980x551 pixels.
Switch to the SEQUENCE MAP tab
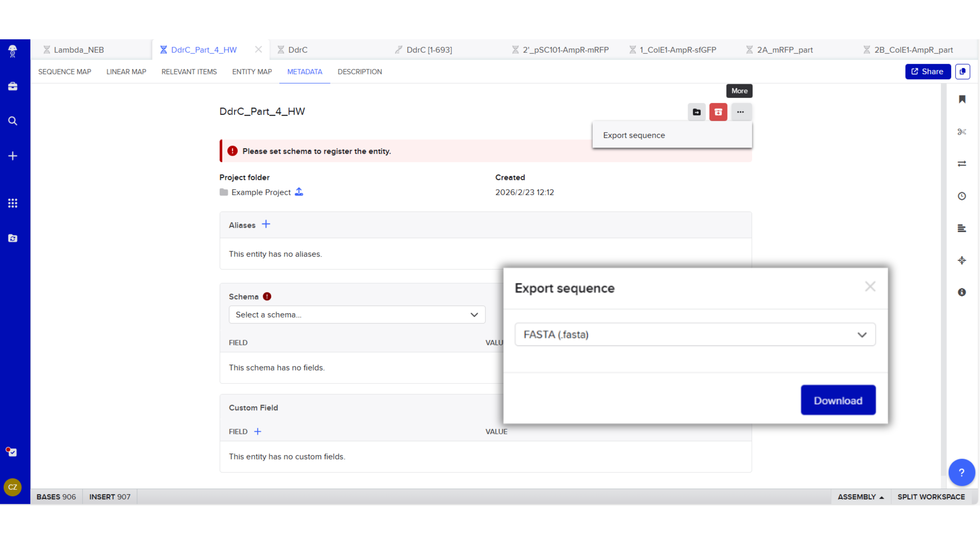pos(64,72)
